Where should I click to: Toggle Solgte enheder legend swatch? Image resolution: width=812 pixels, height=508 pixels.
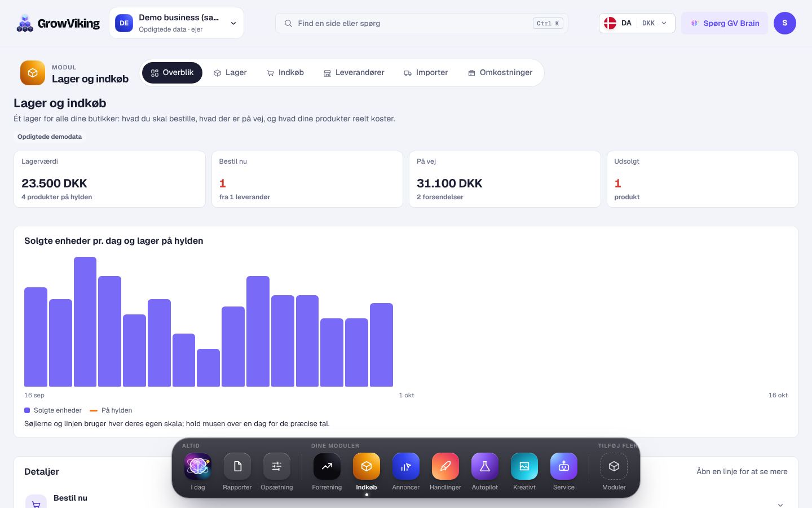coord(27,410)
